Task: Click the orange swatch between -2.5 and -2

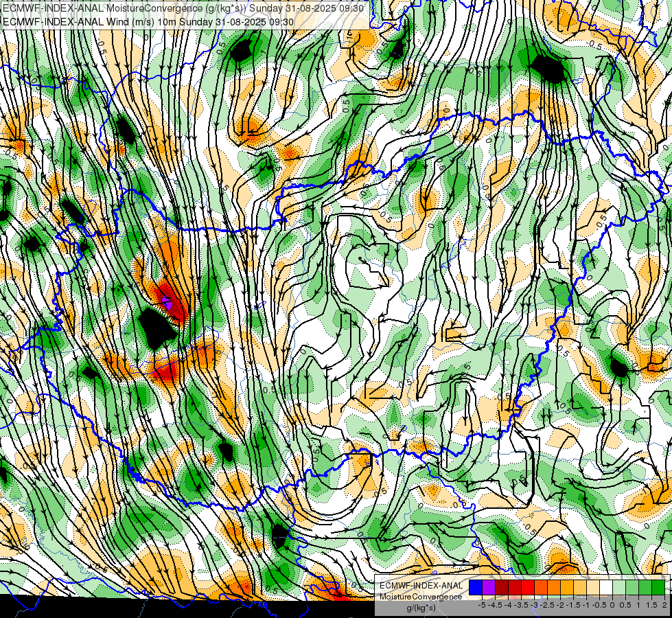Action: pos(554,588)
